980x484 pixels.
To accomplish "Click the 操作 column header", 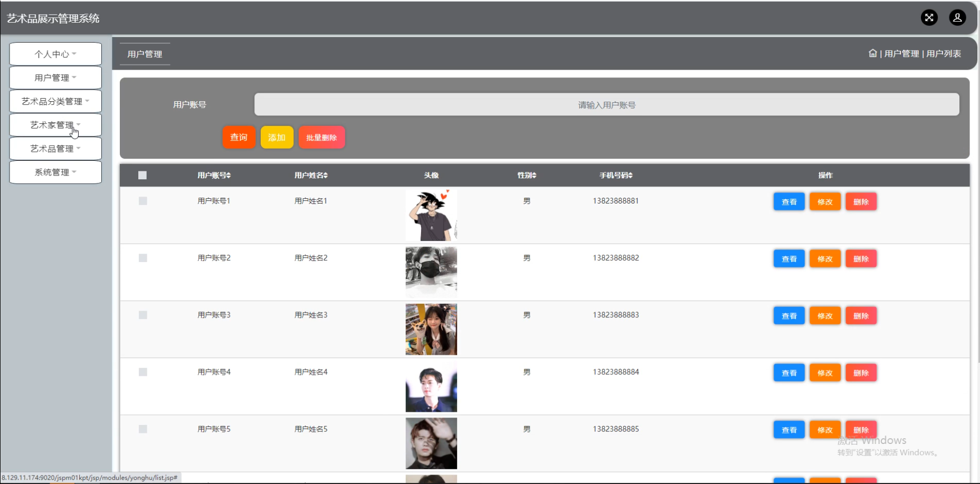I will (x=825, y=175).
